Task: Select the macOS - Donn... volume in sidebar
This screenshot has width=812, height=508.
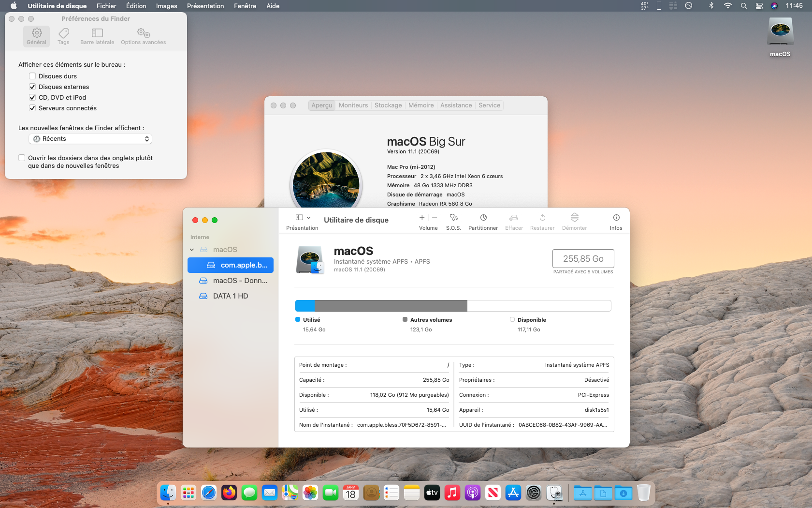Action: [231, 281]
